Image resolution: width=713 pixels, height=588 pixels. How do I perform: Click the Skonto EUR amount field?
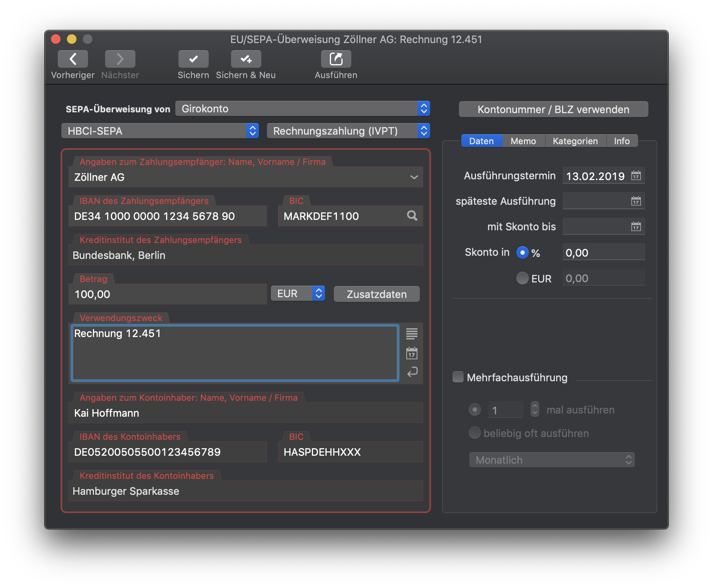[x=603, y=278]
